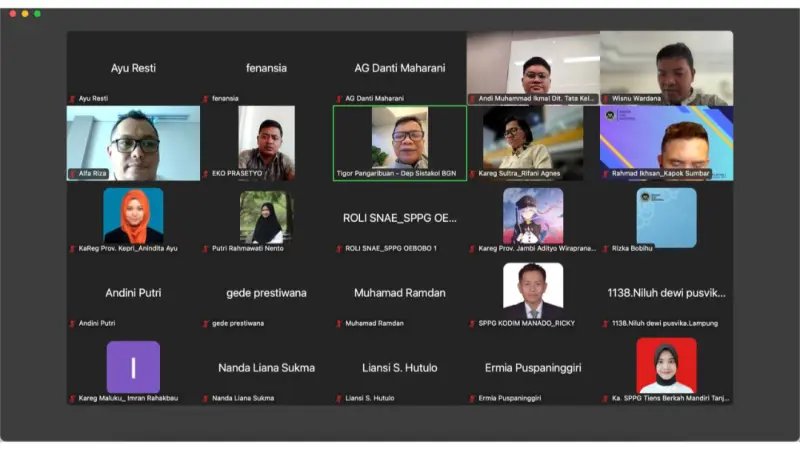The width and height of the screenshot is (800, 450).
Task: Click the anime avatar of Kareg Prov. Jambi
Action: tap(532, 214)
